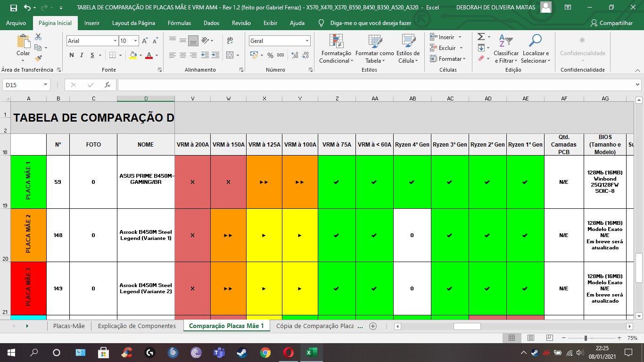Switch to the Dados ribbon tab
The height and width of the screenshot is (362, 644).
click(x=212, y=23)
